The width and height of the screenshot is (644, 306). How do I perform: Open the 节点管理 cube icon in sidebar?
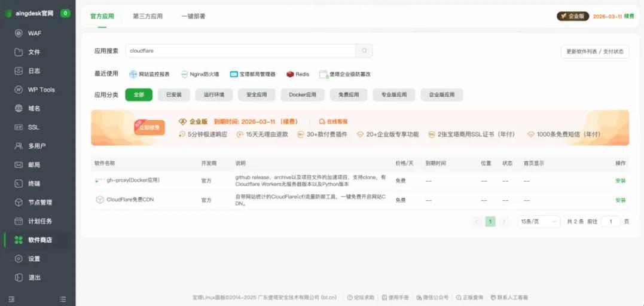(x=19, y=203)
